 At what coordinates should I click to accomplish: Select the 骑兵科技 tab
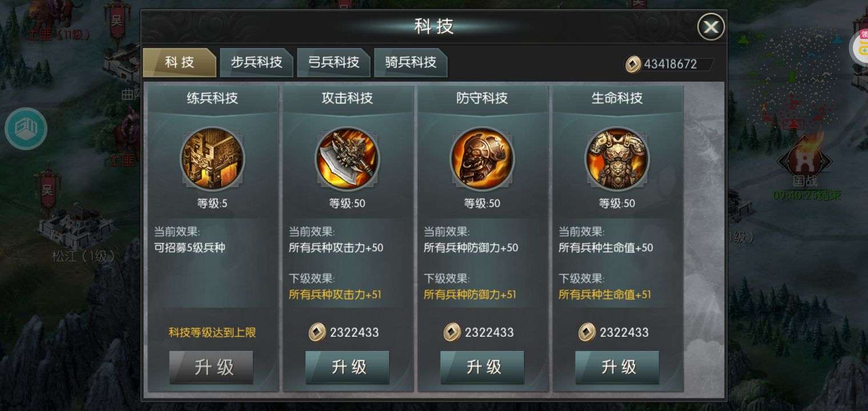coord(411,62)
